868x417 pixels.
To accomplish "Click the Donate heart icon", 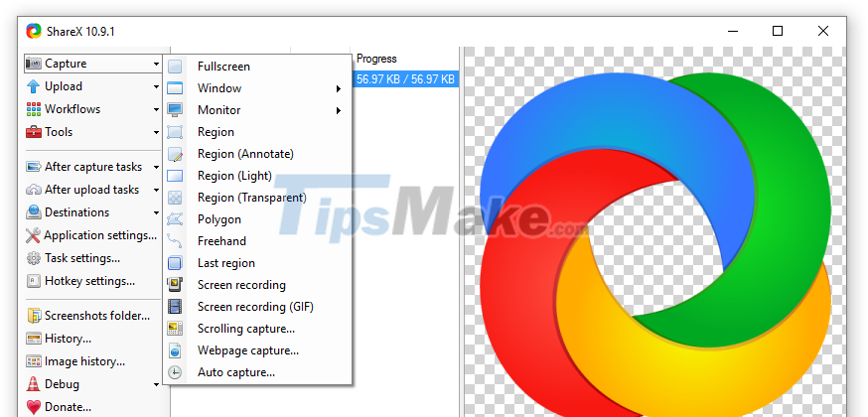I will [x=34, y=407].
